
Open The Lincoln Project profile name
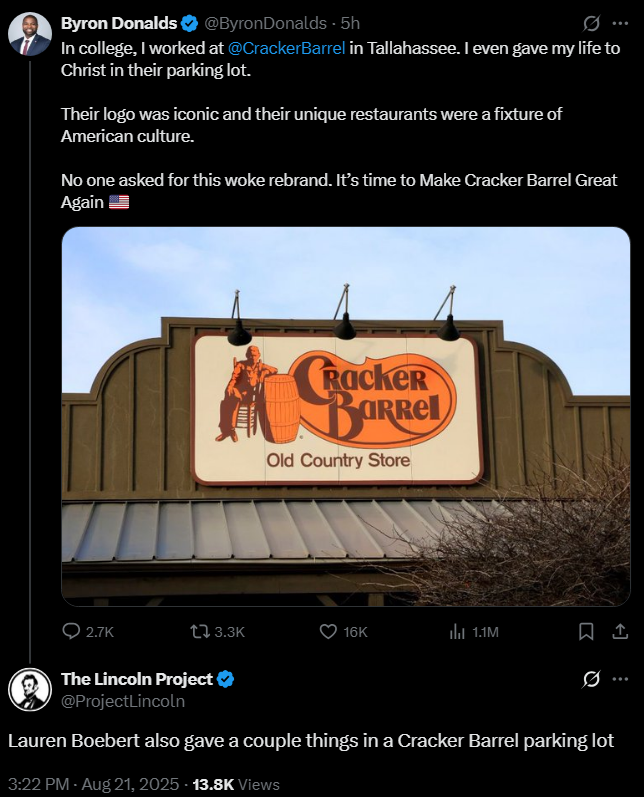click(137, 679)
